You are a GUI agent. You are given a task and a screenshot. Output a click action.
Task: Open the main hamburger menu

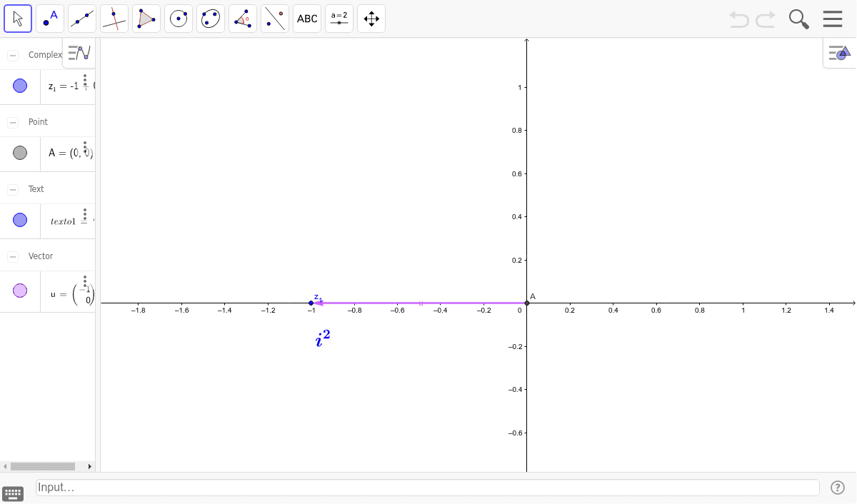(x=833, y=19)
